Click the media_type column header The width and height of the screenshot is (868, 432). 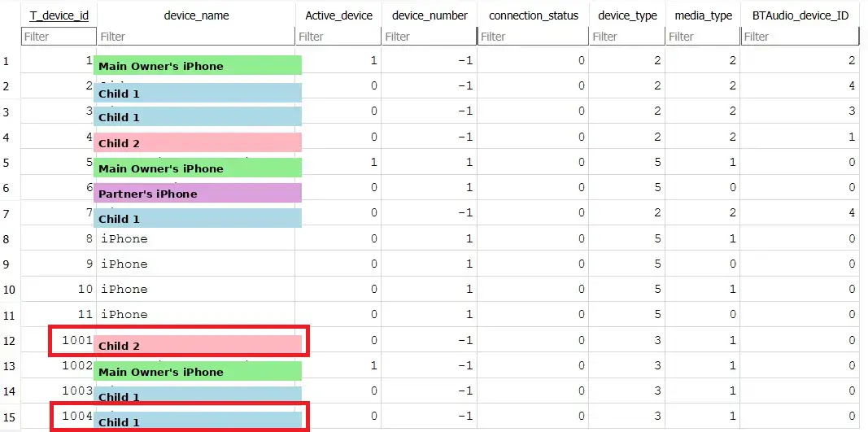pyautogui.click(x=703, y=15)
